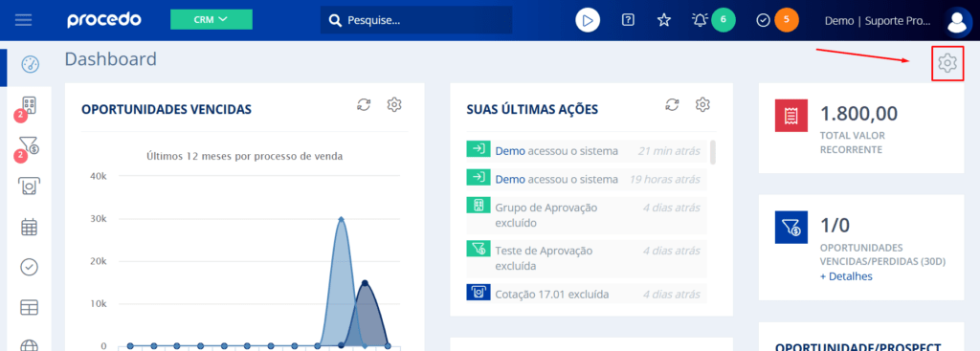Focus the Pesquise search field

(416, 20)
